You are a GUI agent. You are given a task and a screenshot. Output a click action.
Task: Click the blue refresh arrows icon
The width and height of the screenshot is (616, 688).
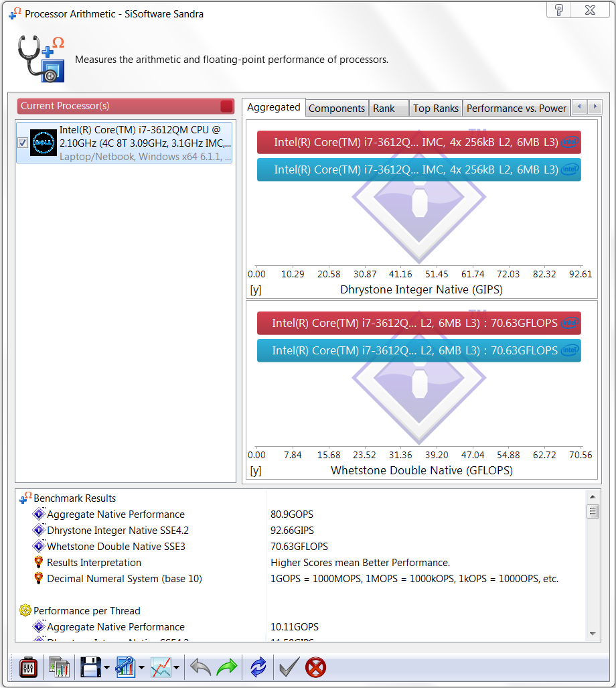click(258, 668)
